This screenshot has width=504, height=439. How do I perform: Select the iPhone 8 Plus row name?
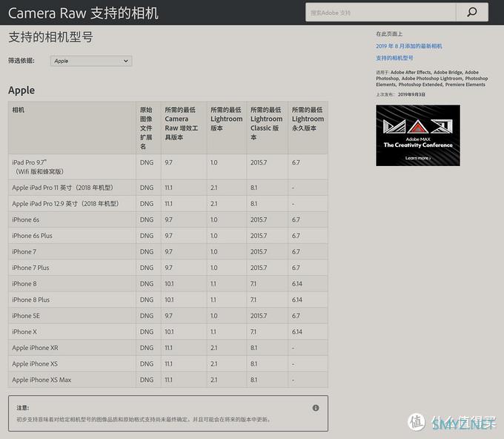point(30,300)
